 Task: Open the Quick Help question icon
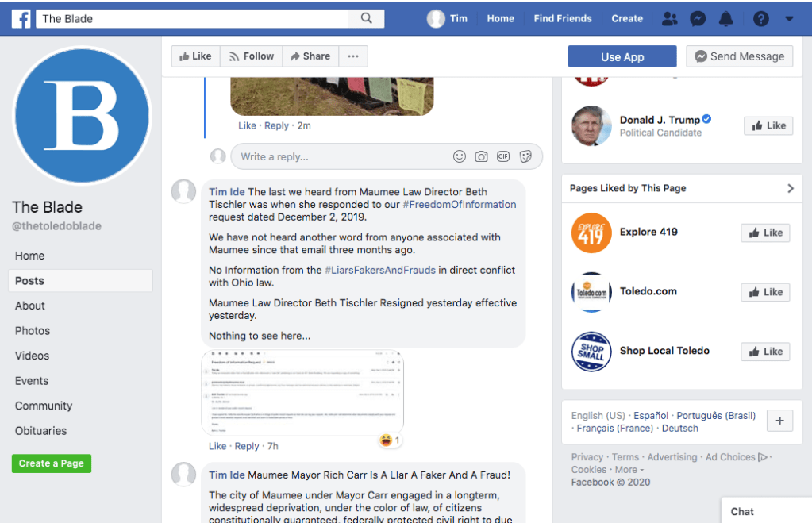point(761,18)
